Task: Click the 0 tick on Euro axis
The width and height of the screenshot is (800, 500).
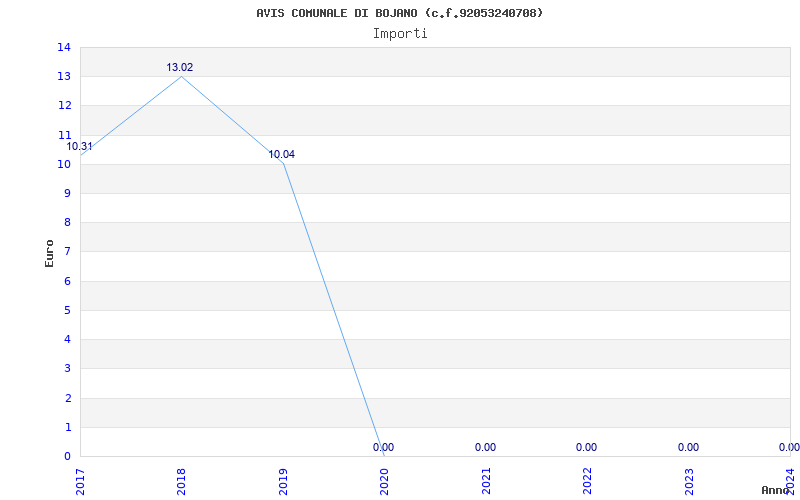Action: (x=68, y=456)
